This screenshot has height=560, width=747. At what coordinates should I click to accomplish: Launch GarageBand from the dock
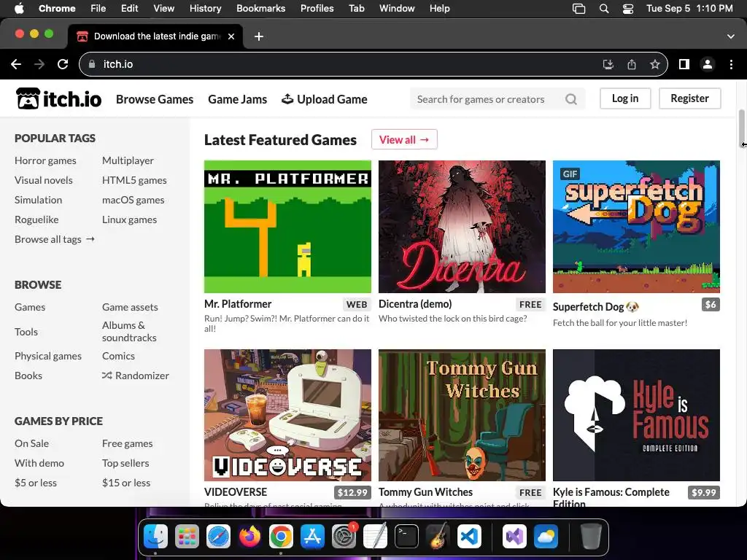point(438,537)
